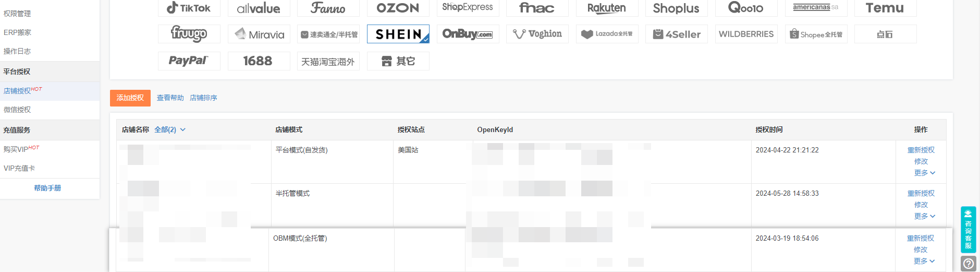Select the 1688 platform tile
Viewport: 980px width, 272px height.
pyautogui.click(x=259, y=61)
